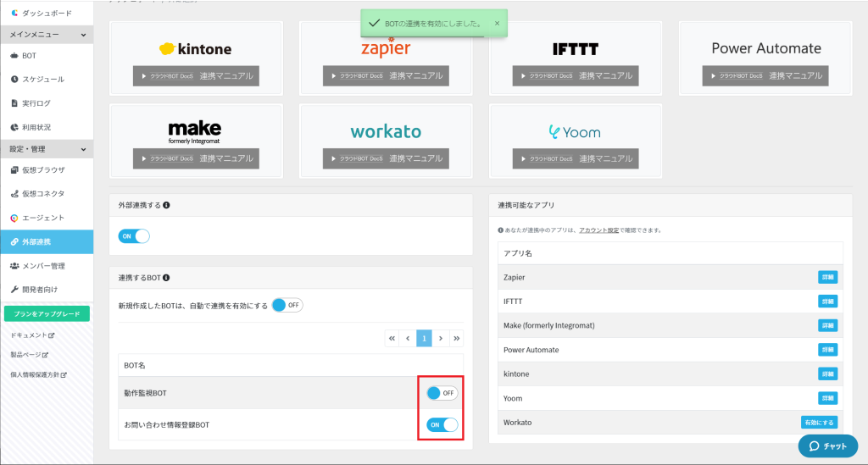Click プランをアップグレード button
The width and height of the screenshot is (868, 465).
point(47,313)
